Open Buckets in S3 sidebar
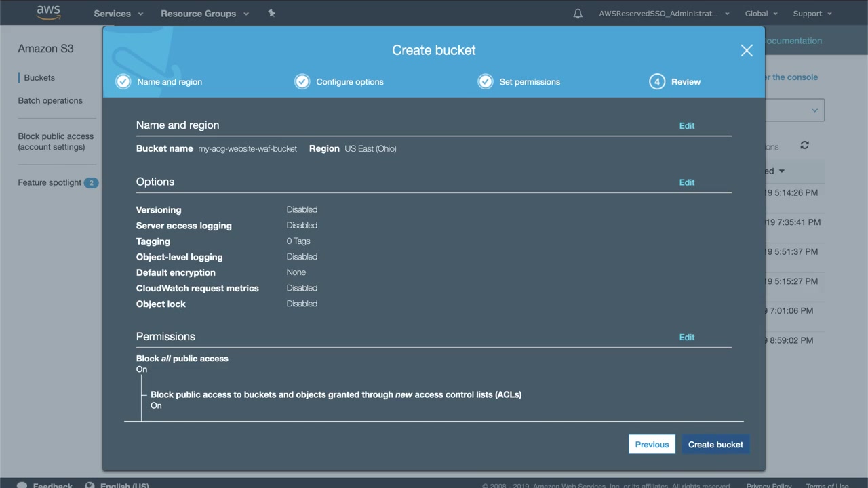Image resolution: width=868 pixels, height=488 pixels. pos(39,78)
